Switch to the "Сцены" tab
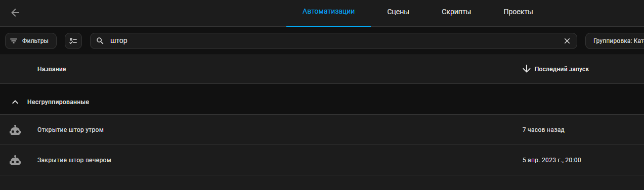Viewport: 644px width, 190px height. [398, 12]
